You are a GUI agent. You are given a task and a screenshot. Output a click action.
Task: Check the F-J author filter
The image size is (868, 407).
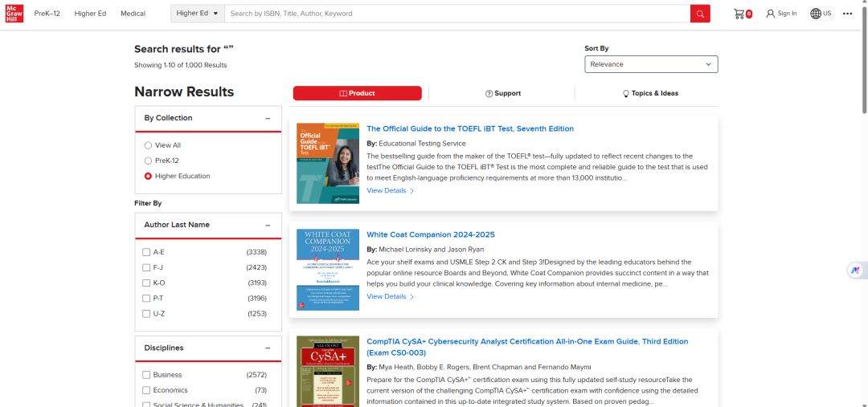pos(146,267)
